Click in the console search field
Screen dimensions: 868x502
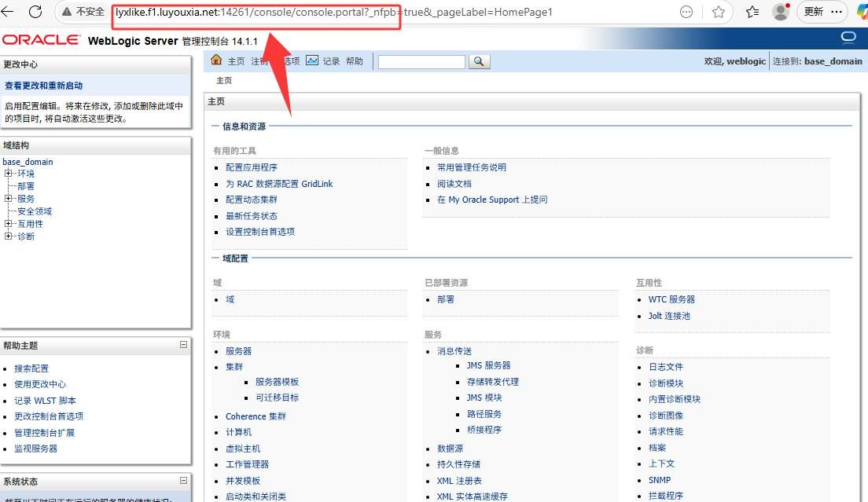click(x=421, y=62)
